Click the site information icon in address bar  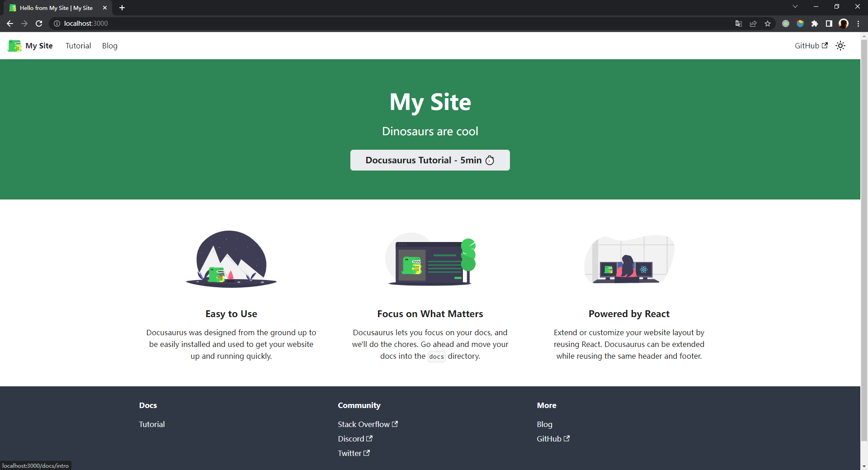(x=57, y=24)
